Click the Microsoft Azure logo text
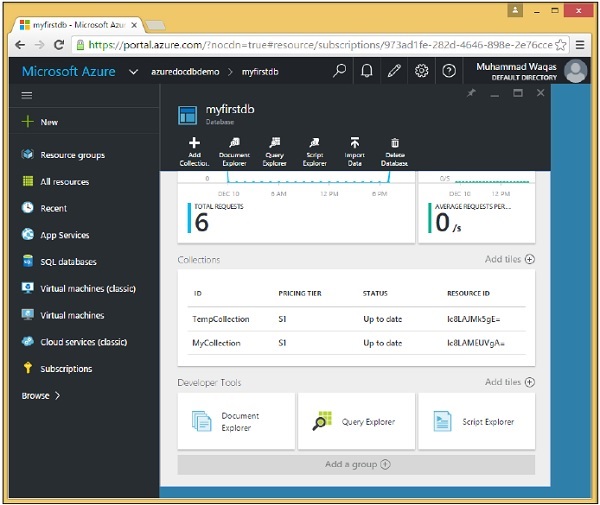 coord(68,72)
